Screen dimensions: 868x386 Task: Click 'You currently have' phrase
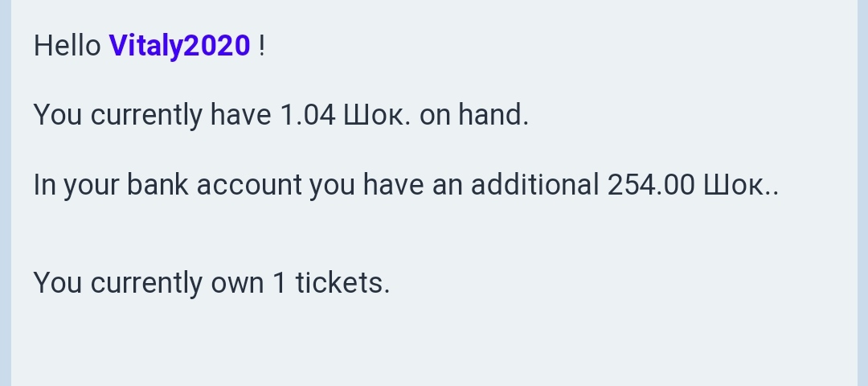point(152,115)
